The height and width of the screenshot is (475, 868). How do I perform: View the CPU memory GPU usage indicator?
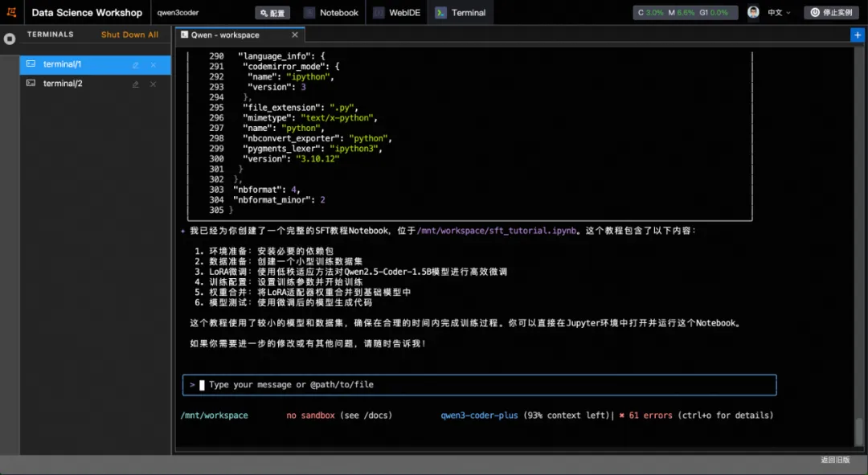tap(686, 13)
